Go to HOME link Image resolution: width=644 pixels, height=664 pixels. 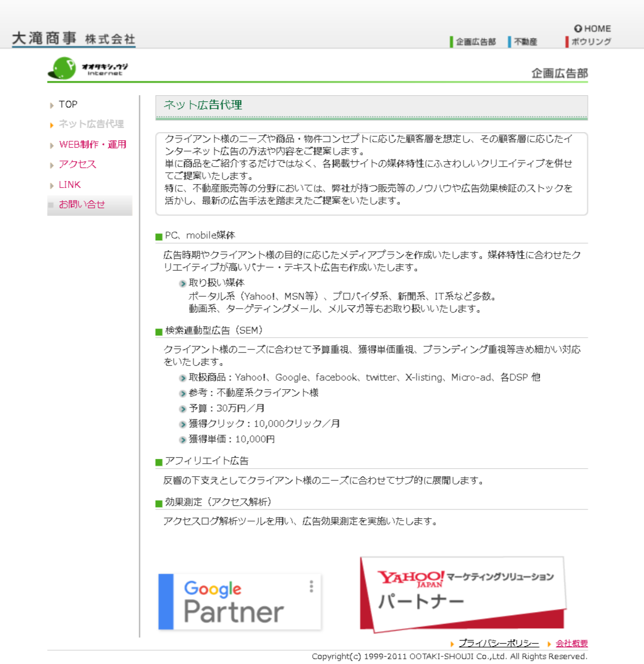click(592, 28)
